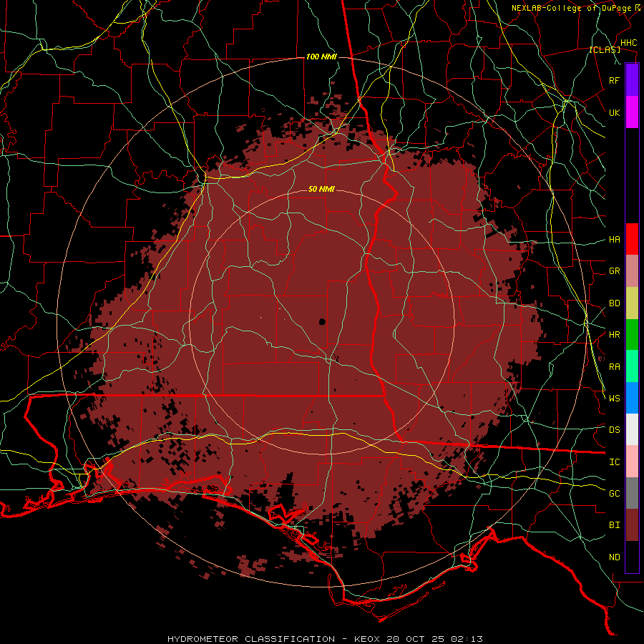
Task: Click the 'GR' legend label
Action: pyautogui.click(x=614, y=271)
